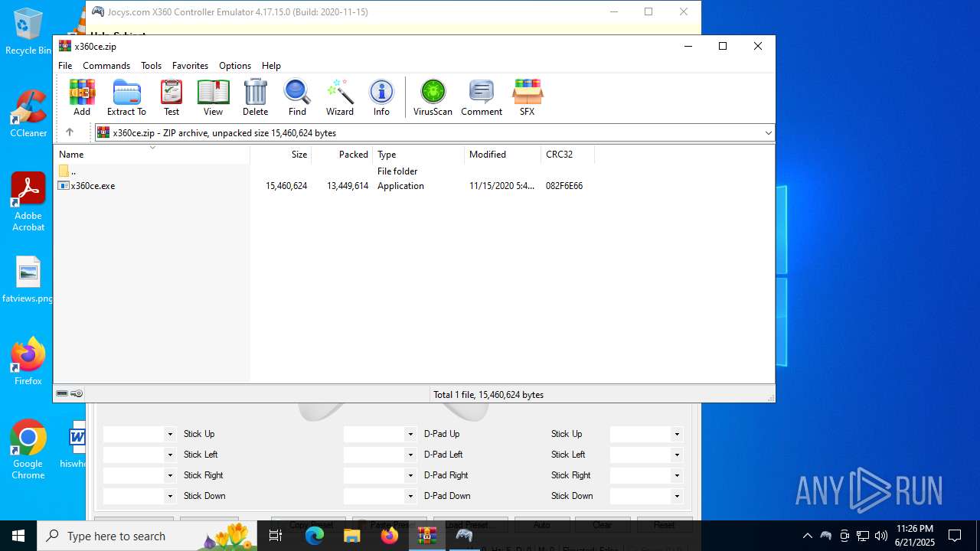Click the Extract To toolbar icon
Screen dimensions: 980x551
click(126, 97)
